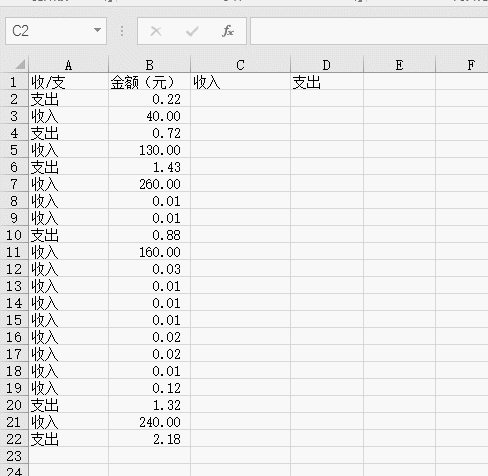488x476 pixels.
Task: Click cell B22 with value 2.18
Action: pos(149,439)
